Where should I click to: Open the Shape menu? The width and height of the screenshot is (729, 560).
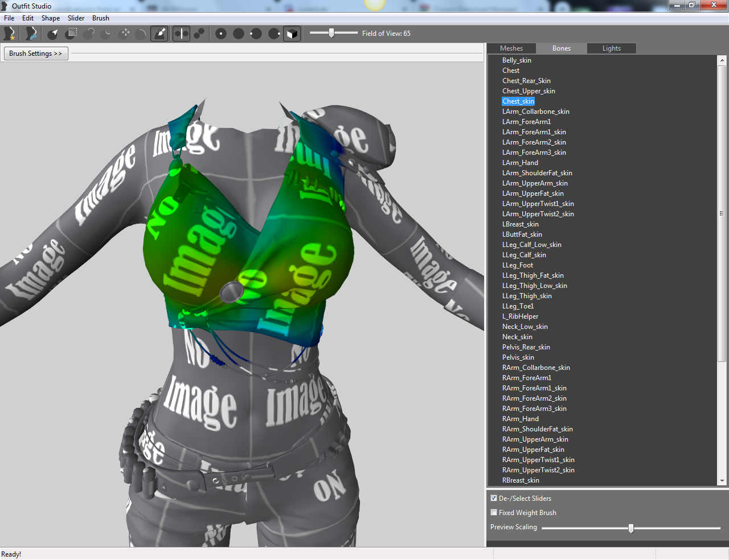(51, 18)
